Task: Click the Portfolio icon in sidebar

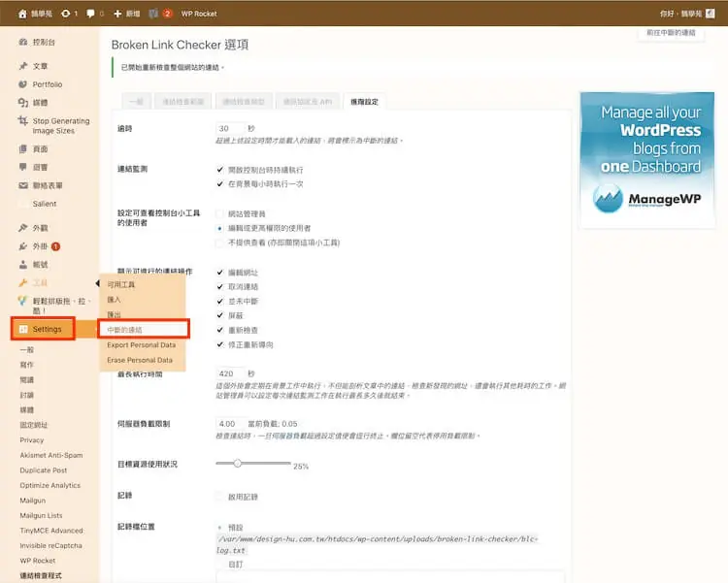Action: click(x=22, y=84)
